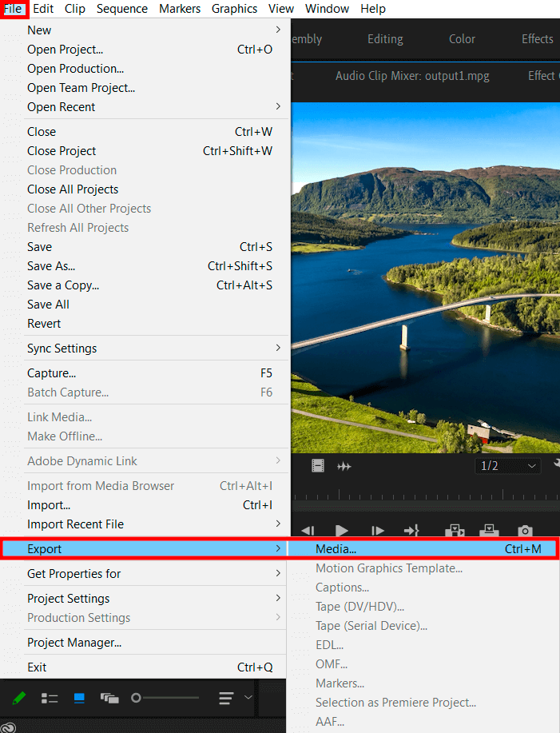Click the Overwrite clip icon
Viewport: 560px width, 733px height.
(x=489, y=531)
